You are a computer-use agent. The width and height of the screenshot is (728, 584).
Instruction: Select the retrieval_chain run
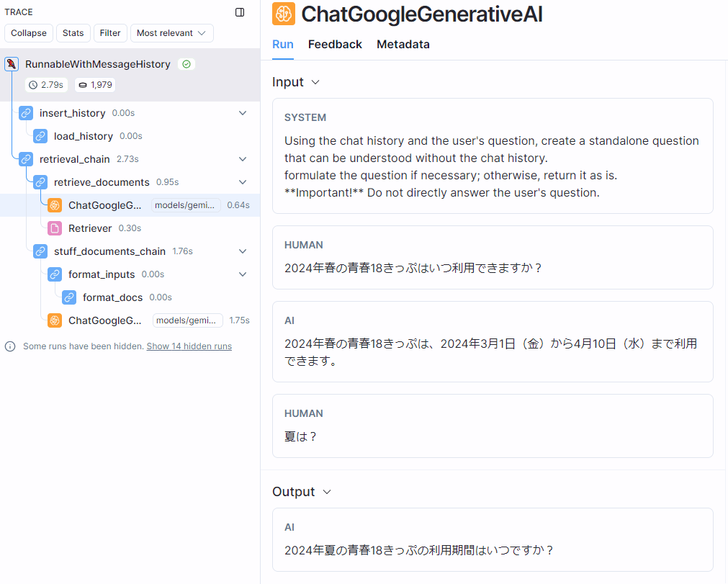click(x=130, y=158)
